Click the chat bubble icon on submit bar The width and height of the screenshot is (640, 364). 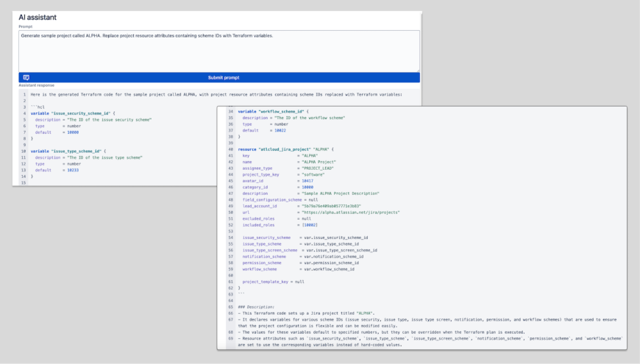pyautogui.click(x=26, y=77)
